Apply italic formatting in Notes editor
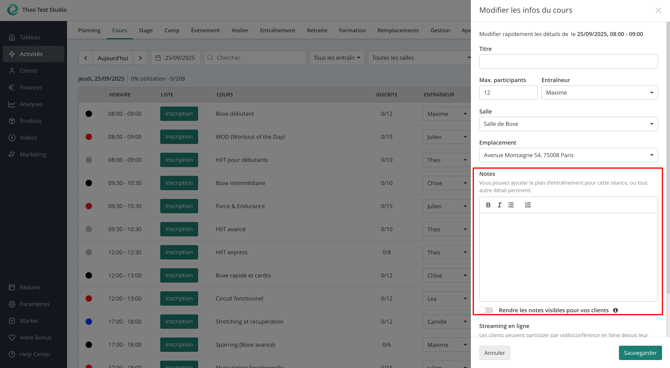 point(499,205)
